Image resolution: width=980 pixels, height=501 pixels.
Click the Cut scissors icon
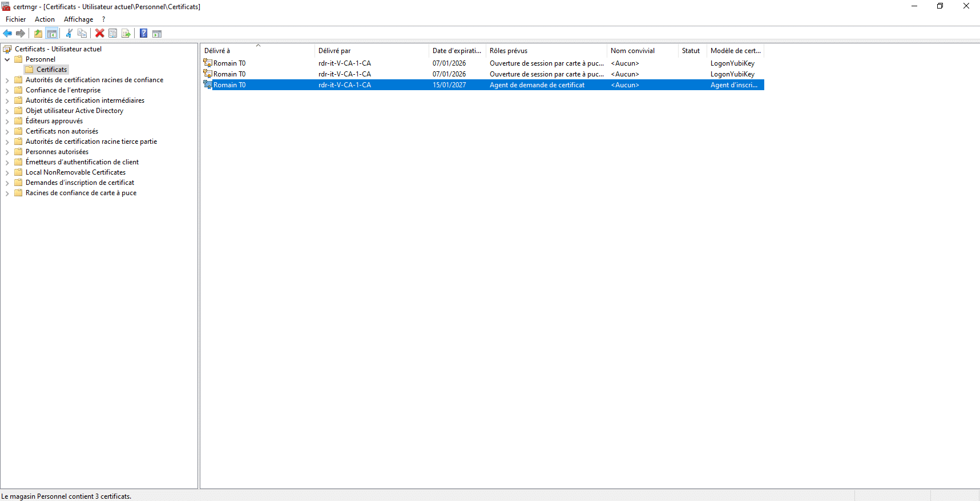69,34
